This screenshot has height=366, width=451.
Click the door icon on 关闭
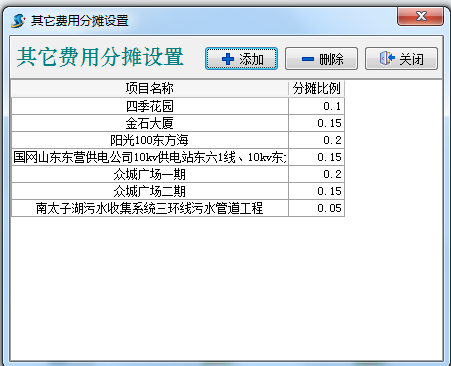[x=387, y=59]
